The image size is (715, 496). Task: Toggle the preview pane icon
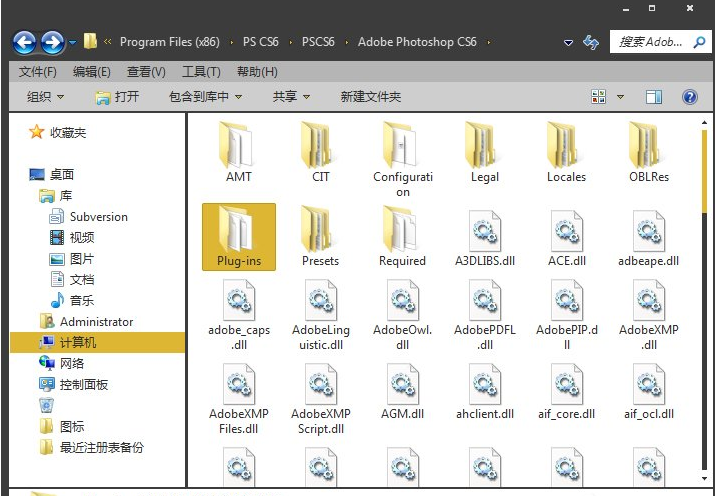[653, 97]
